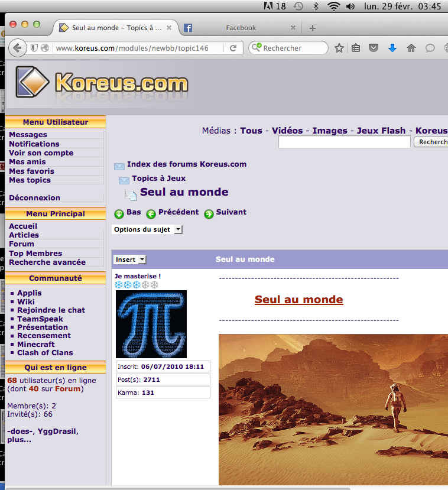
Task: Open a new browser tab
Action: 313,28
